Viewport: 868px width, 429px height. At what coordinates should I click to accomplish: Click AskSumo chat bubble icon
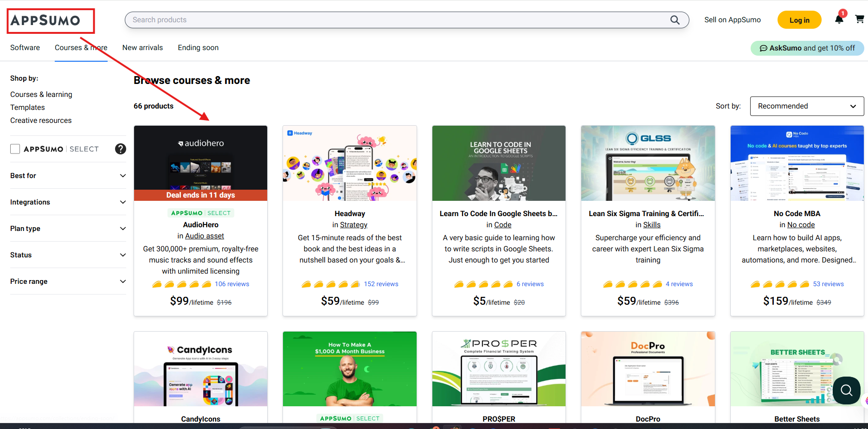point(763,48)
